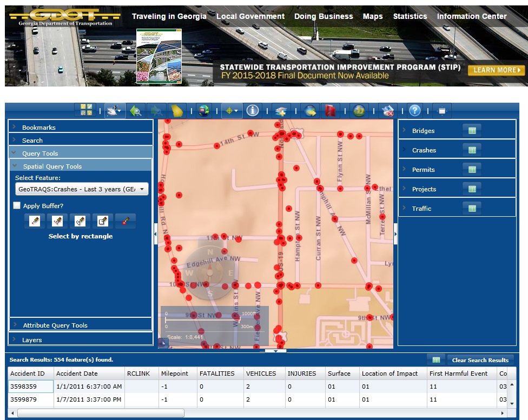This screenshot has height=420, width=528.
Task: Click the globe overview map icon
Action: [204, 110]
